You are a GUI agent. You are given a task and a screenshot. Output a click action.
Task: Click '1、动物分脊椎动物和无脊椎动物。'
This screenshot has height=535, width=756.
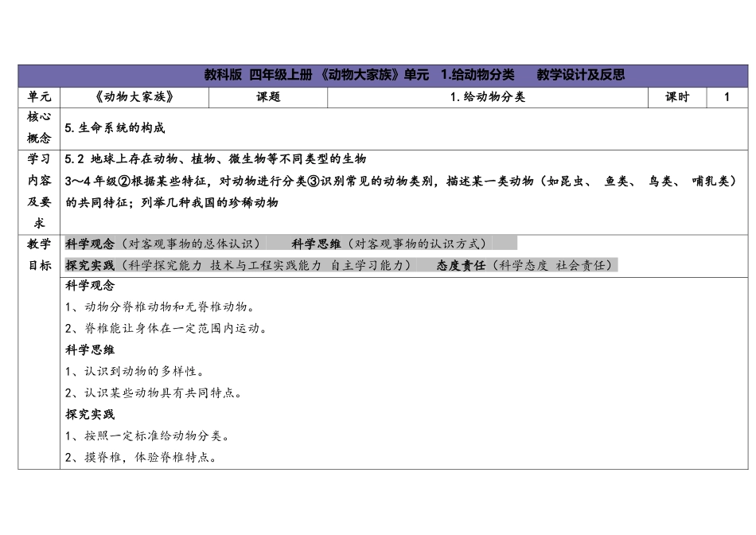click(160, 307)
